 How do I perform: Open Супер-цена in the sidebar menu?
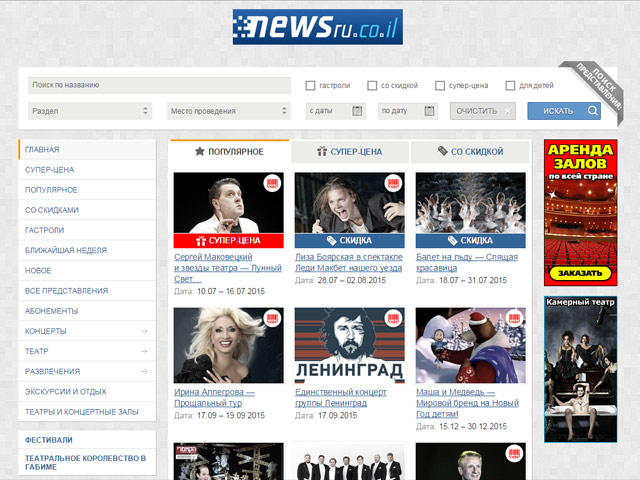[x=87, y=170]
